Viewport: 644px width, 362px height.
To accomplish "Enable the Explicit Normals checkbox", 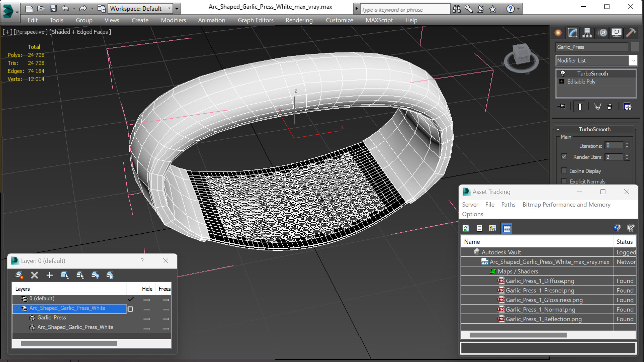I will point(564,182).
